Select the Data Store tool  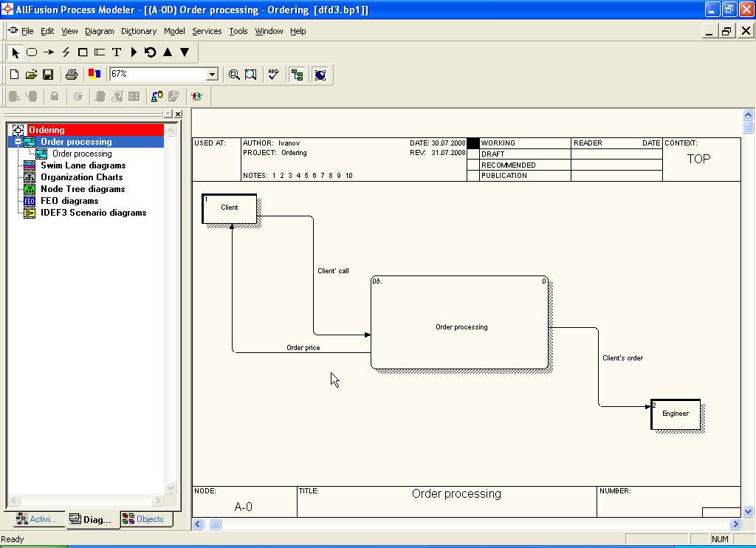(100, 52)
